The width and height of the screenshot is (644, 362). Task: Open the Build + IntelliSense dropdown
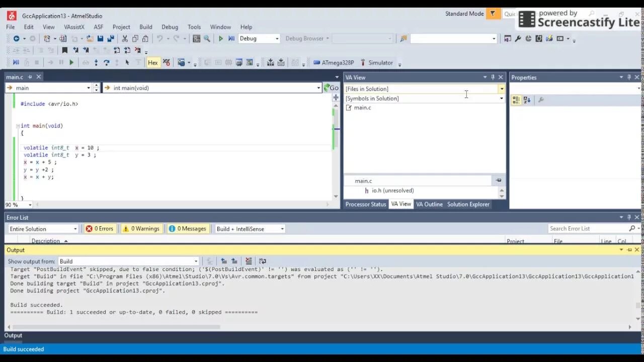282,229
